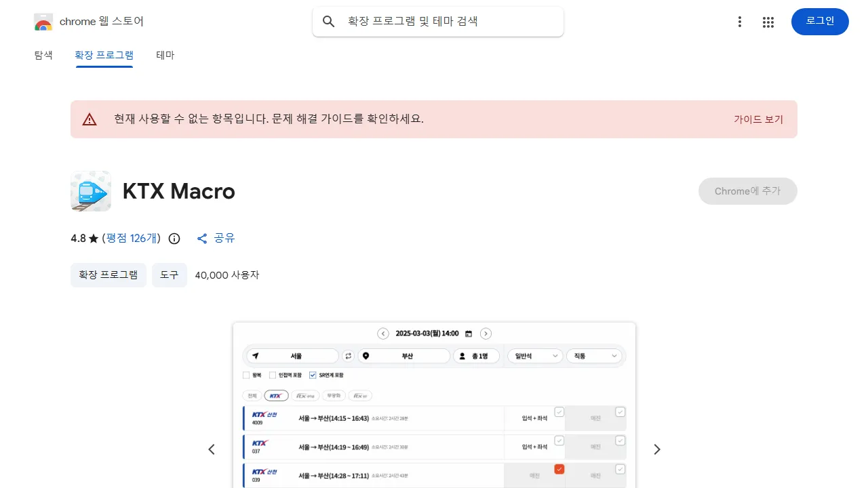Click the chrome 웹 스토어 logo icon
Screen dimensions: 868x488
pos(43,21)
